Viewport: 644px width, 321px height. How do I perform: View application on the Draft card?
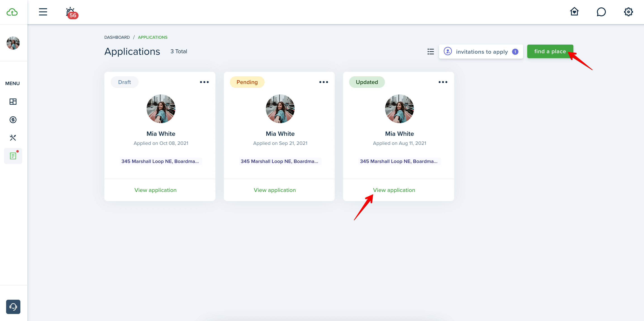tap(155, 190)
